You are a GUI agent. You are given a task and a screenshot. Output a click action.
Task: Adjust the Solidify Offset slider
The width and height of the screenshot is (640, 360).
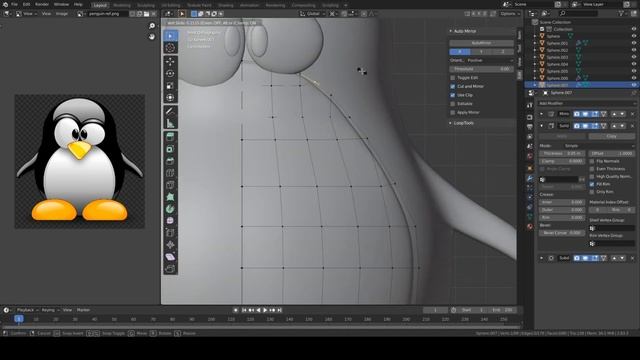(x=611, y=153)
